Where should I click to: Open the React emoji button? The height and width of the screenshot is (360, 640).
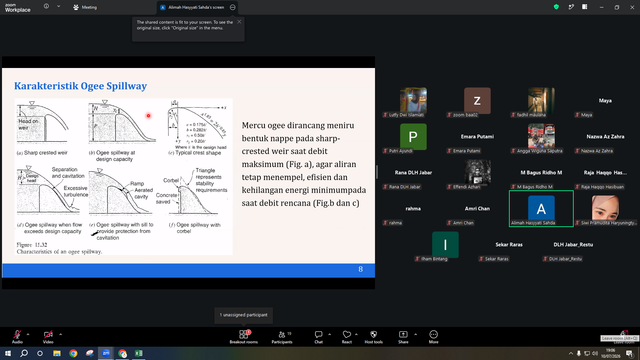[347, 337]
